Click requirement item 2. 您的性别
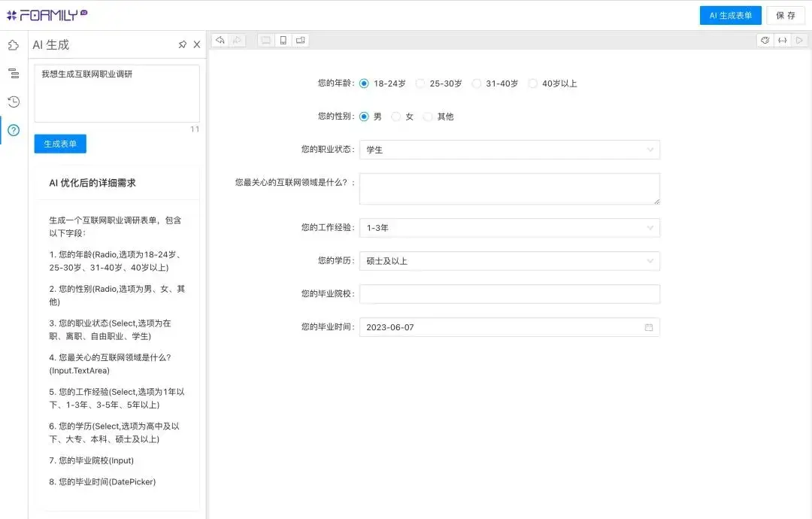This screenshot has height=519, width=812. 117,296
